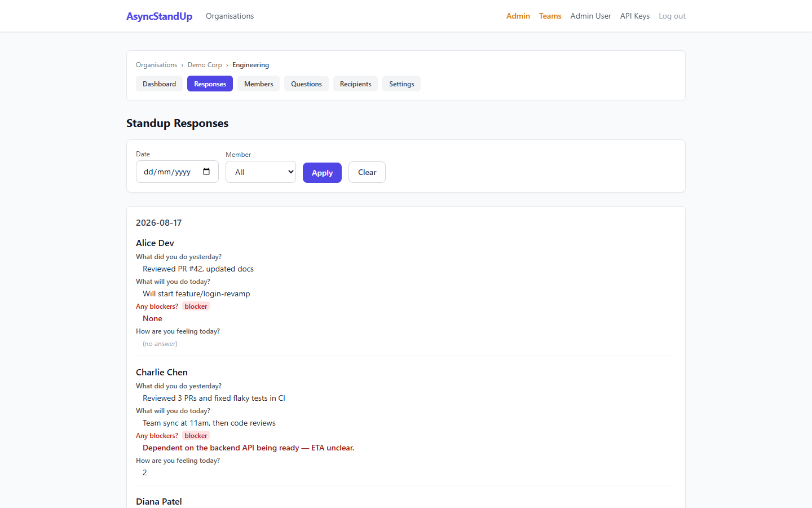Viewport: 812px width, 508px height.
Task: Click the Engineering breadcrumb item
Action: pyautogui.click(x=250, y=65)
